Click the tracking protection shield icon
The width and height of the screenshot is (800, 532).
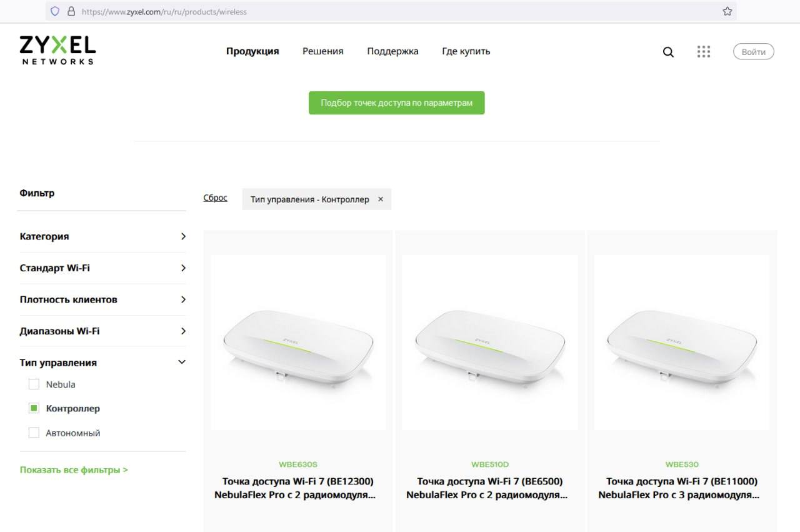point(55,11)
